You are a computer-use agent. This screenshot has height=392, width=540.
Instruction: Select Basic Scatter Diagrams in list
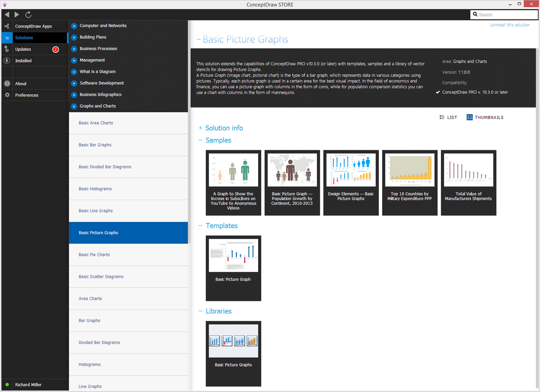click(128, 277)
